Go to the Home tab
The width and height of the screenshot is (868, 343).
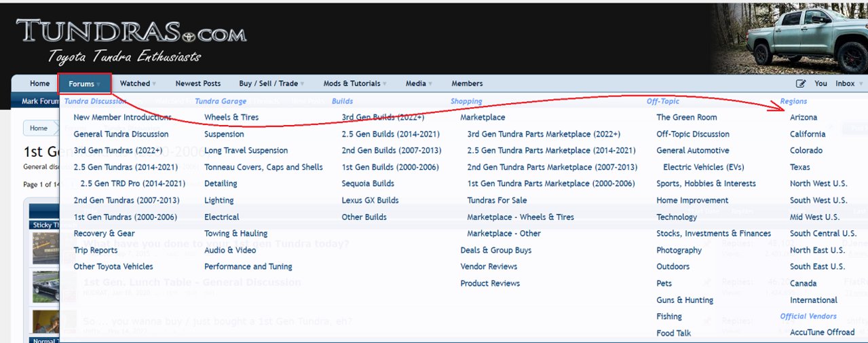[40, 84]
